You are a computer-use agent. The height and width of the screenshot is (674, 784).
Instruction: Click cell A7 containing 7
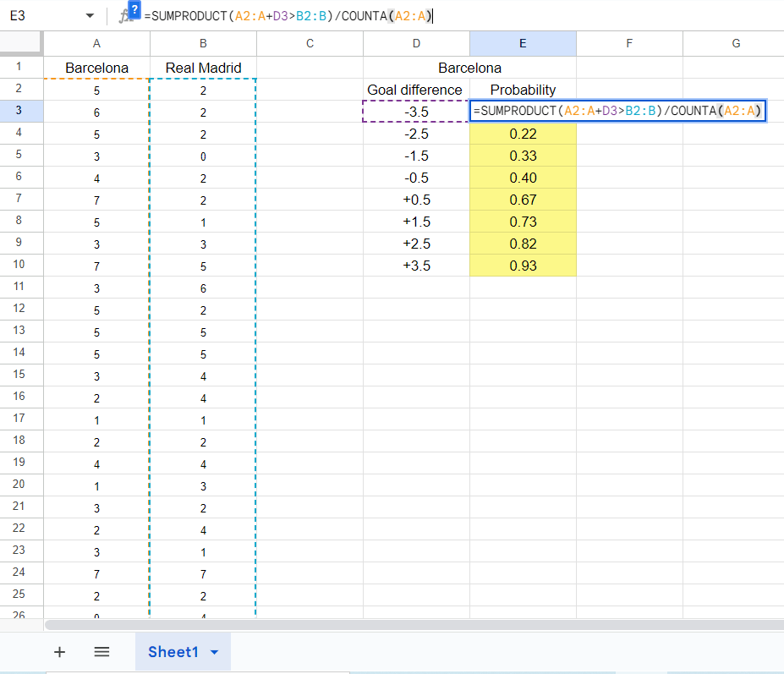pos(96,200)
